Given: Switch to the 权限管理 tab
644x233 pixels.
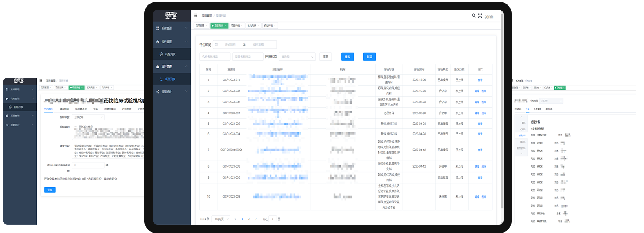Looking at the screenshot, I should (201, 26).
